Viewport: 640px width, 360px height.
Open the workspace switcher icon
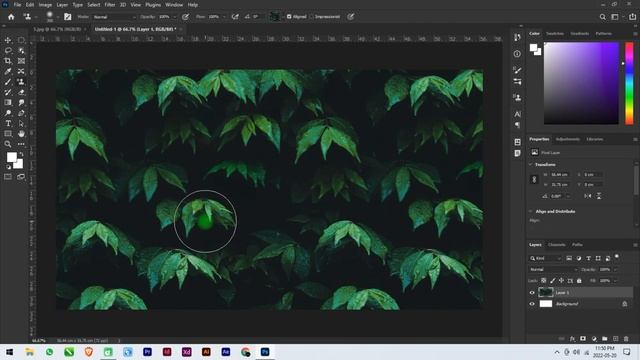click(x=615, y=17)
